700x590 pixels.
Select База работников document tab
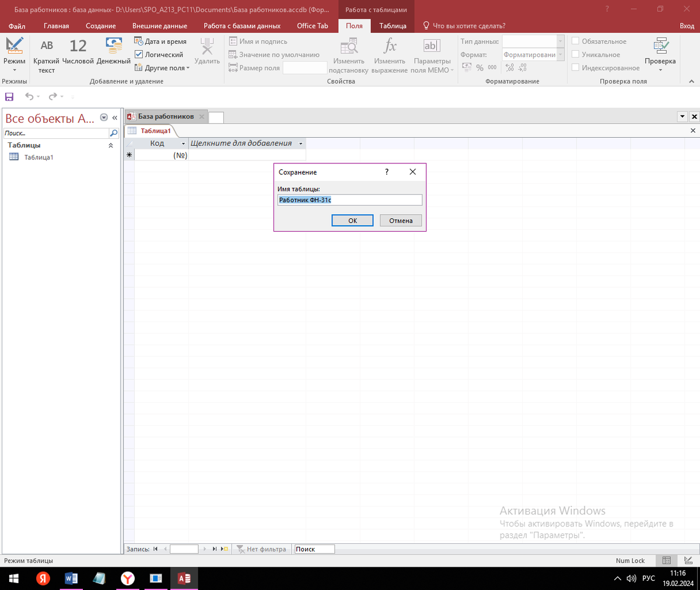(x=166, y=117)
